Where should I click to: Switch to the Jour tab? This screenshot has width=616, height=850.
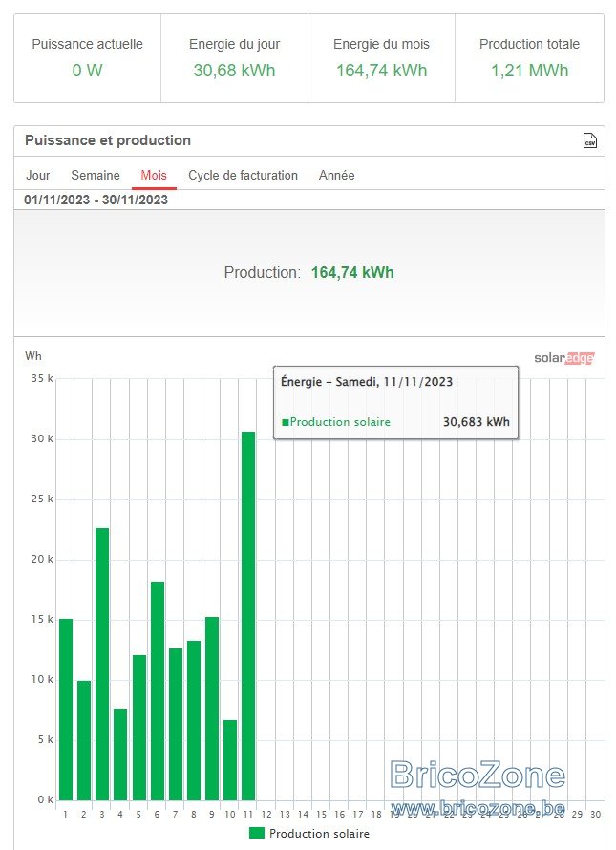click(x=38, y=175)
